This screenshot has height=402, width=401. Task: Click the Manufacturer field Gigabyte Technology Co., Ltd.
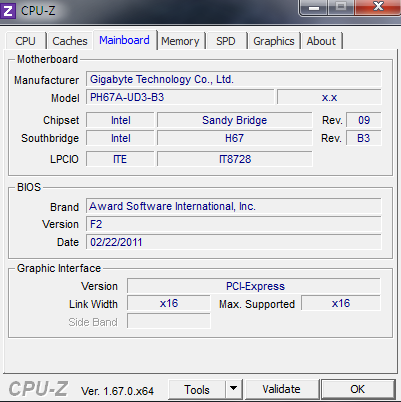pos(234,79)
